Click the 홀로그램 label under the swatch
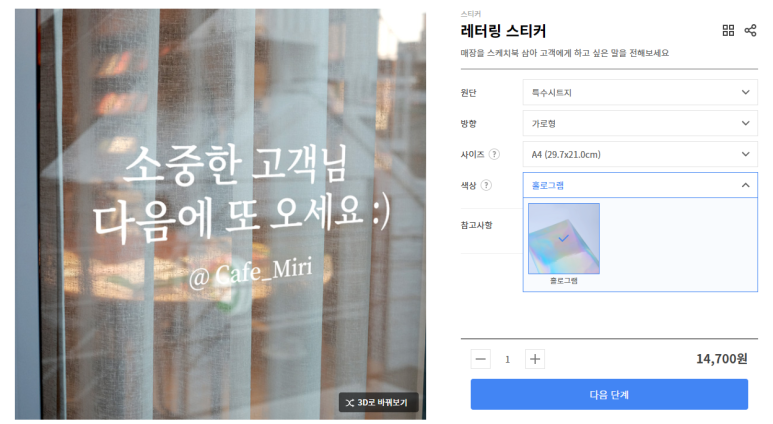 coord(564,281)
